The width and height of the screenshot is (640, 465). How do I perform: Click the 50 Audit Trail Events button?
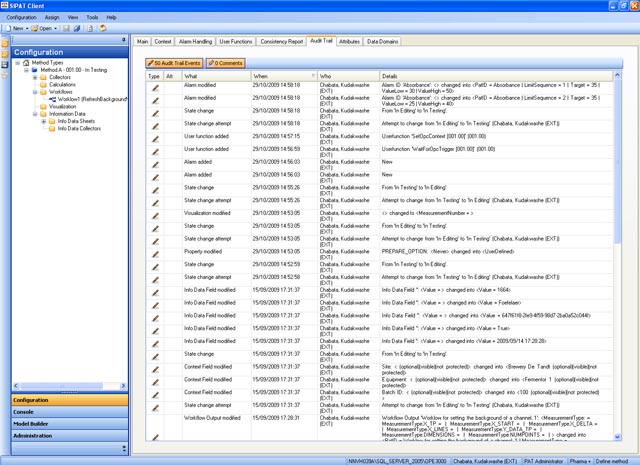(175, 63)
